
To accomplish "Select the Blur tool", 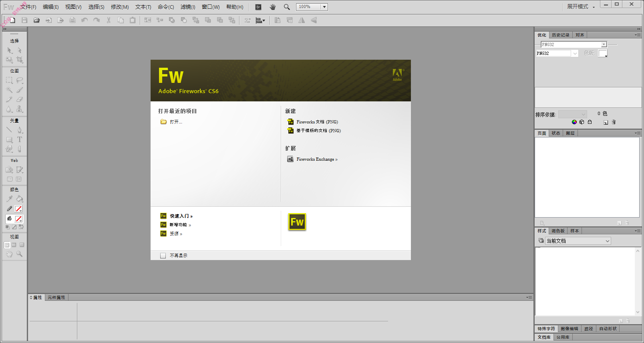I will [x=9, y=109].
